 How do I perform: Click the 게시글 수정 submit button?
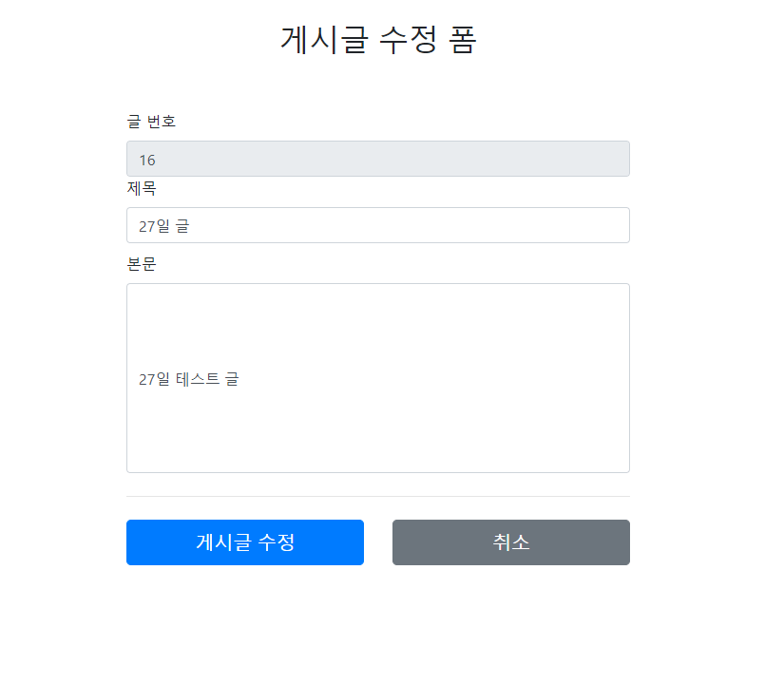click(x=244, y=542)
